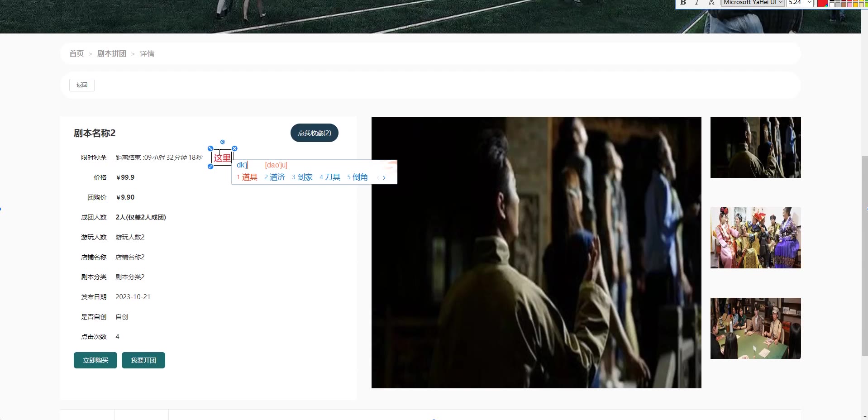This screenshot has width=868, height=420.
Task: Open the large main script photo
Action: 536,253
